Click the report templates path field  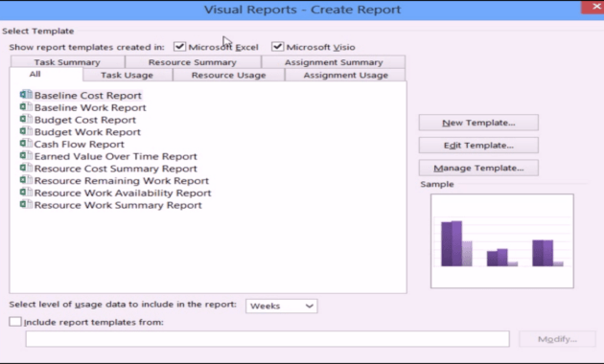(267, 339)
